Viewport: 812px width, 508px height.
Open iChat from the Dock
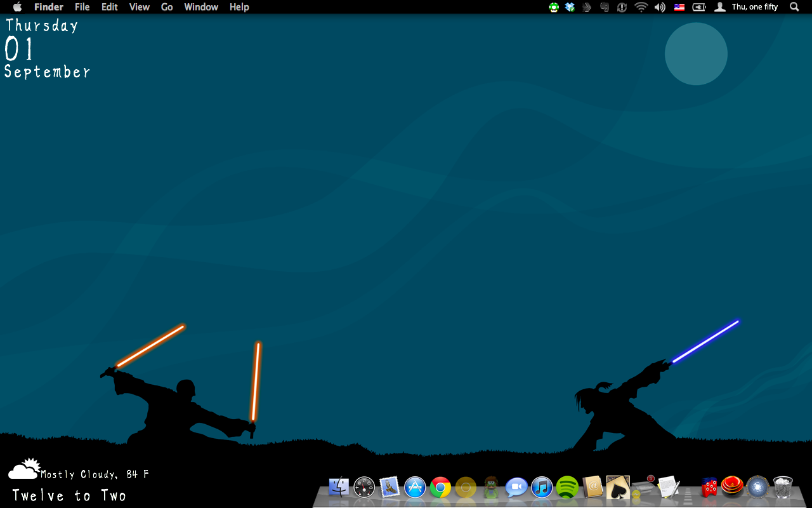(516, 488)
